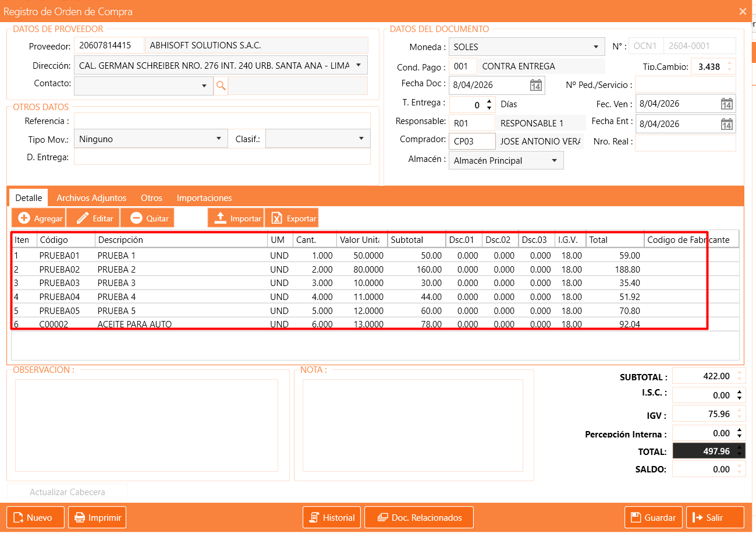Expand the Tipo Mov. Ninguno dropdown
756x533 pixels.
pyautogui.click(x=219, y=139)
